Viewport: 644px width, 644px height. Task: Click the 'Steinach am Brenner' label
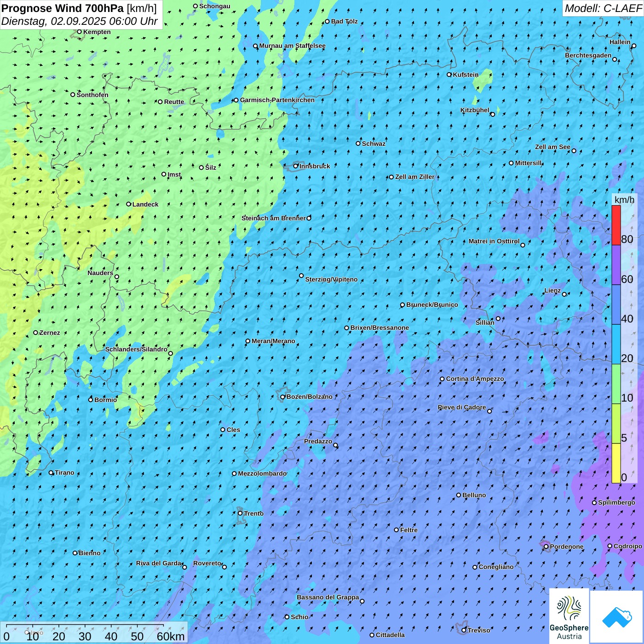pos(274,218)
